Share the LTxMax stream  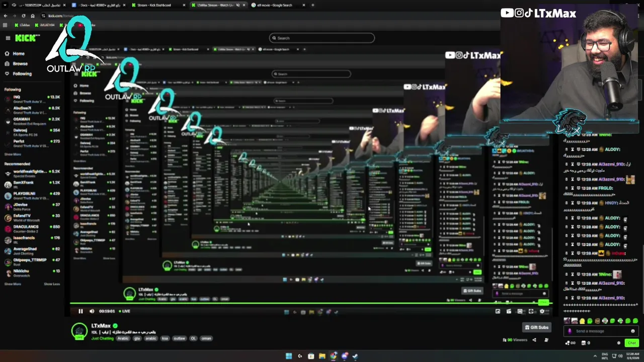(534, 340)
